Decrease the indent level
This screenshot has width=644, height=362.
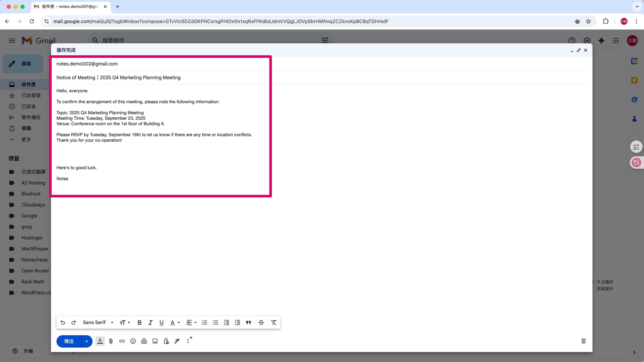(227, 322)
